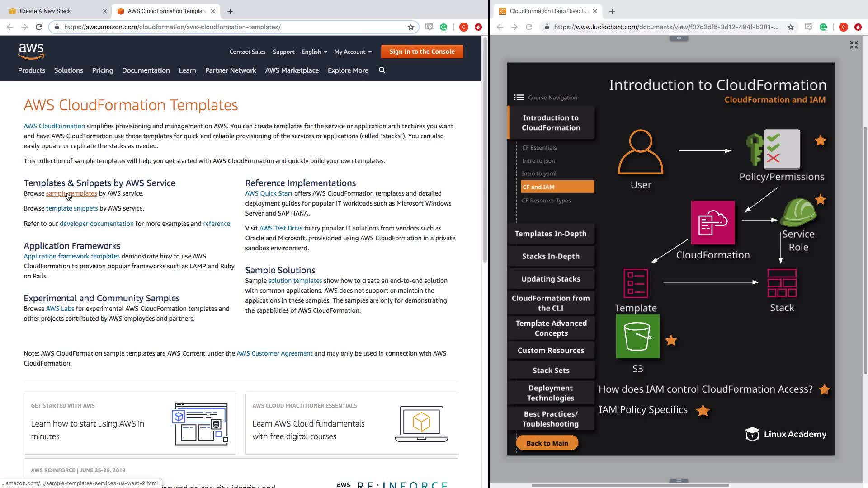Click the CloudFormation pink service icon

click(712, 223)
